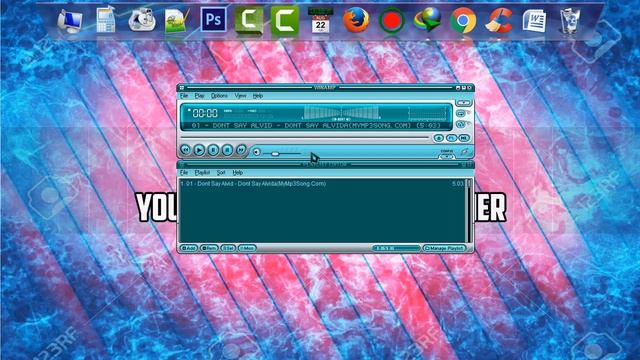
Task: Click the playlist editor vertical scrollbar
Action: [469, 211]
